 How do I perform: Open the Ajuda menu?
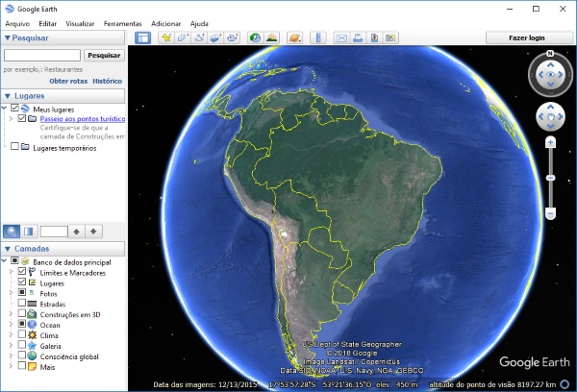tap(199, 23)
